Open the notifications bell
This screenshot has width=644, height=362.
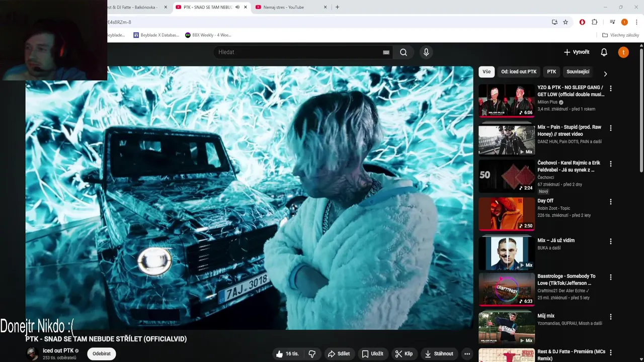click(x=604, y=52)
